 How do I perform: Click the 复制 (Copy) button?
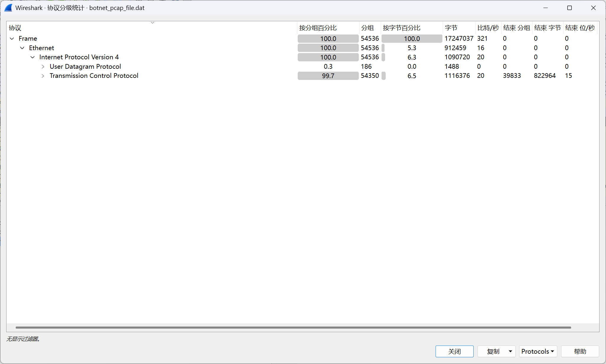click(493, 351)
